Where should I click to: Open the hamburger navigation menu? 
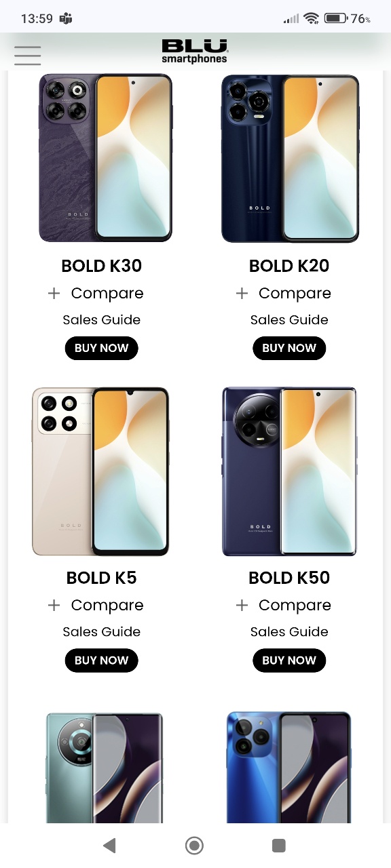pos(27,55)
